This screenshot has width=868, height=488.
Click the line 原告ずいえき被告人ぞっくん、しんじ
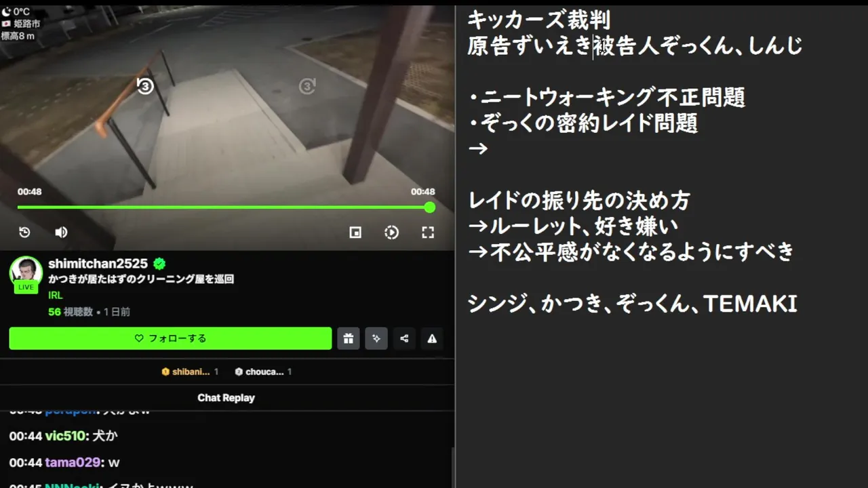coord(635,46)
